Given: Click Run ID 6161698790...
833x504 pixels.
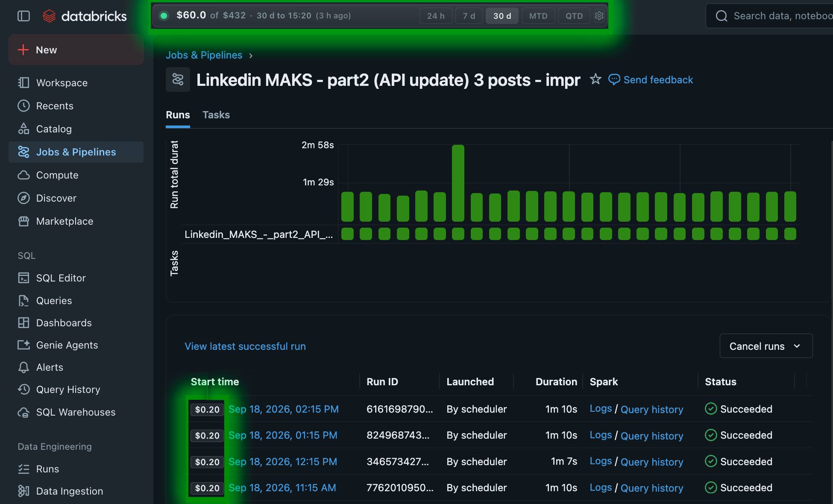Looking at the screenshot, I should click(400, 409).
